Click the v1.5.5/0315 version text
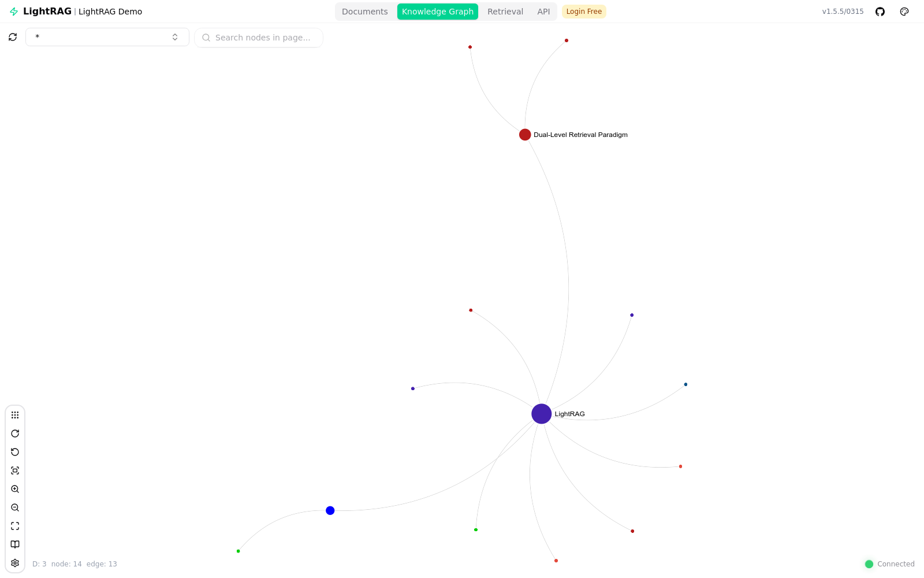 point(843,12)
